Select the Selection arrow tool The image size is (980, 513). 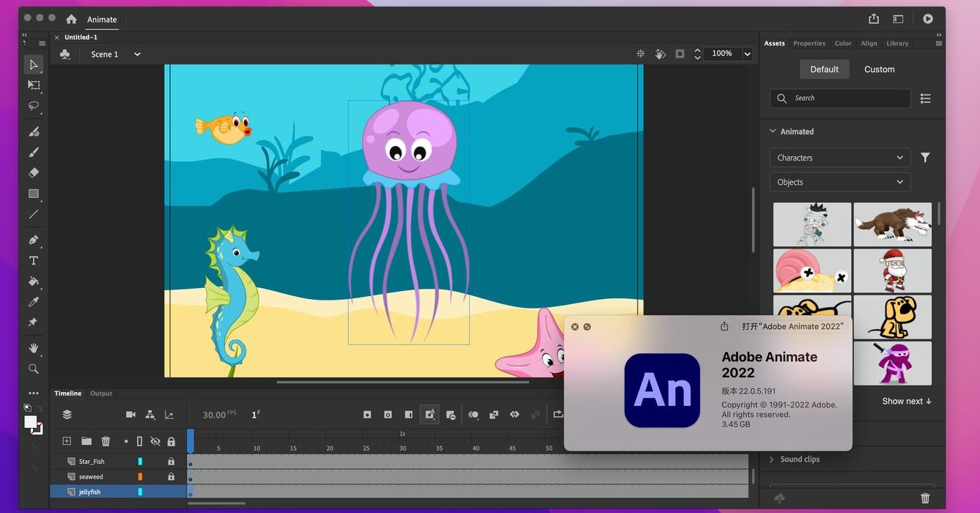click(x=34, y=64)
